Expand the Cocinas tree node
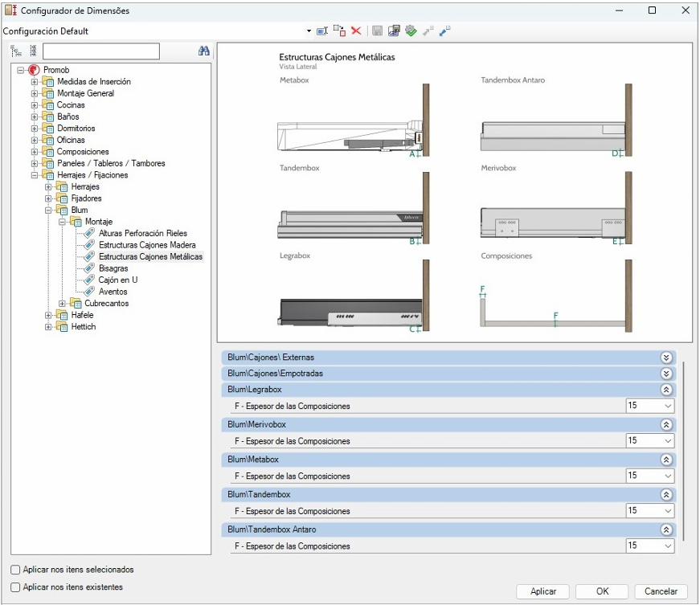Viewport: 700px width, 605px height. pos(35,105)
